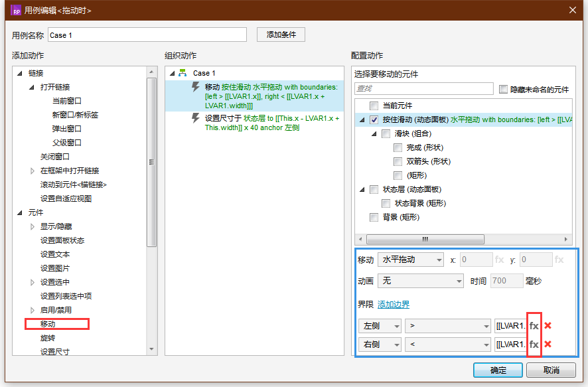Screen dimensions: 588x387
Task: Click the 添加边界 link
Action: click(394, 305)
